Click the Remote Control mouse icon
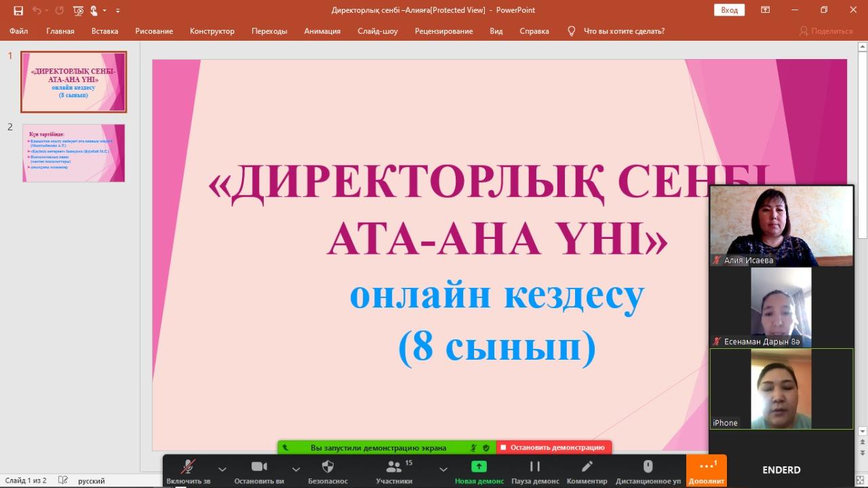This screenshot has height=488, width=868. pyautogui.click(x=648, y=466)
